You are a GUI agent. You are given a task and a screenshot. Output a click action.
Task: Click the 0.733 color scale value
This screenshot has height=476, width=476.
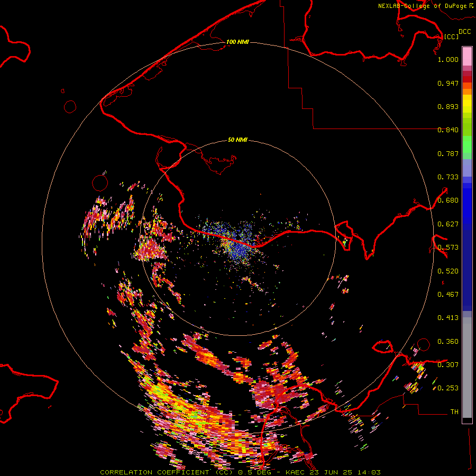(448, 177)
